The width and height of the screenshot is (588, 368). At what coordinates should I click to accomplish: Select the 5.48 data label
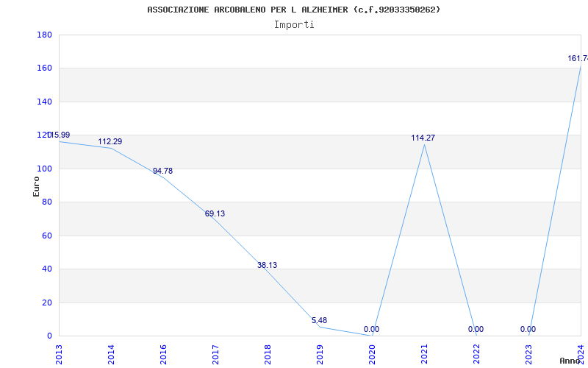pos(319,320)
